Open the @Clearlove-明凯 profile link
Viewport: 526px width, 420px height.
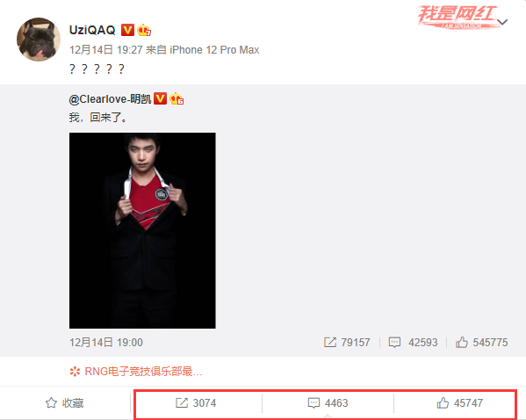coord(110,99)
